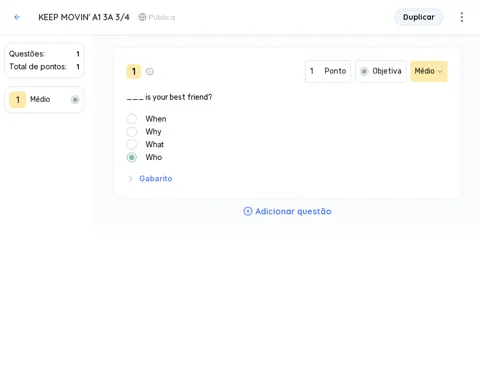The image size is (480, 384).
Task: Click the globe icon next to Pública
Action: point(142,17)
